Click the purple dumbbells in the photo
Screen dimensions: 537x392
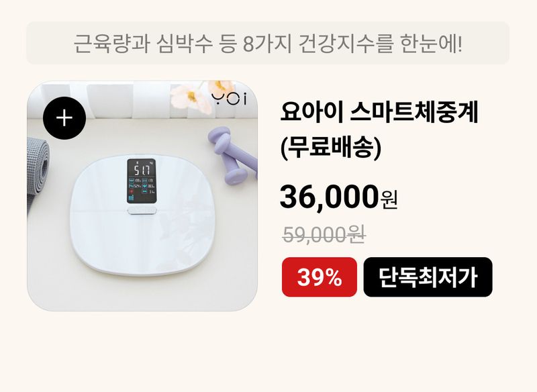(232, 155)
